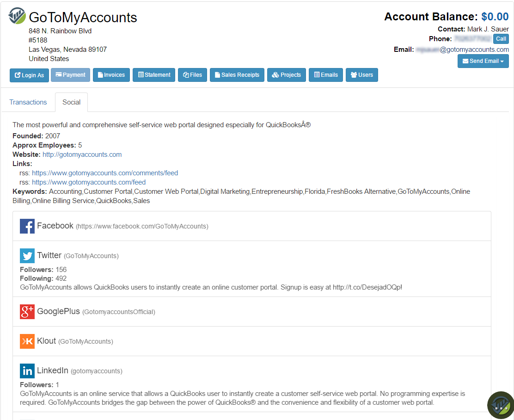Open the Send Email dropdown
The image size is (514, 420).
coord(483,61)
